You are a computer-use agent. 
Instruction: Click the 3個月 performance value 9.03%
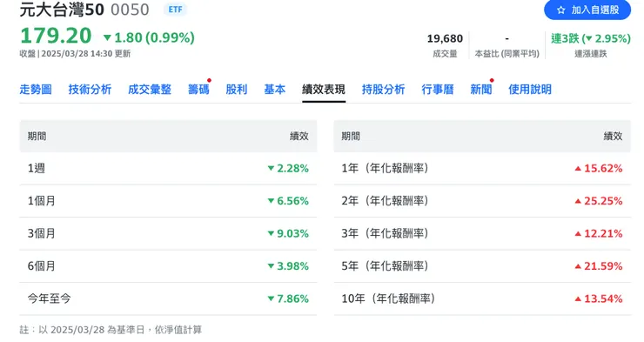click(x=288, y=233)
